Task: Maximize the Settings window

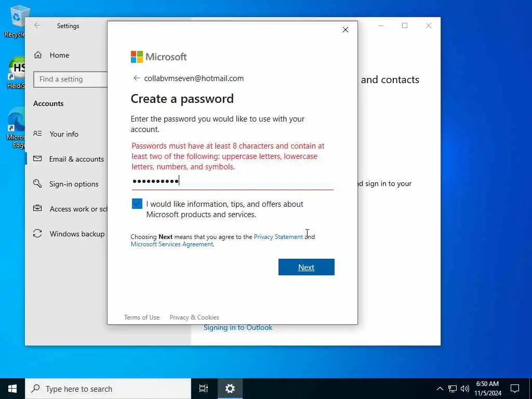Action: click(x=405, y=26)
